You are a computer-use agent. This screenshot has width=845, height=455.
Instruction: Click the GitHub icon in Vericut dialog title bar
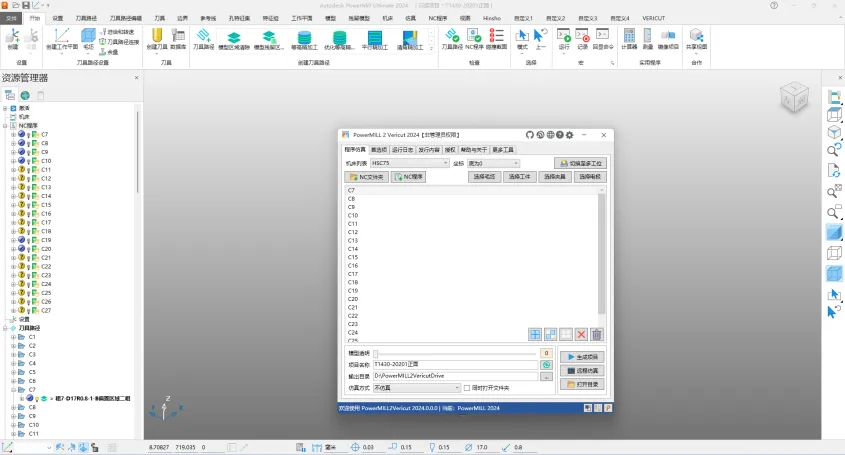(x=530, y=135)
